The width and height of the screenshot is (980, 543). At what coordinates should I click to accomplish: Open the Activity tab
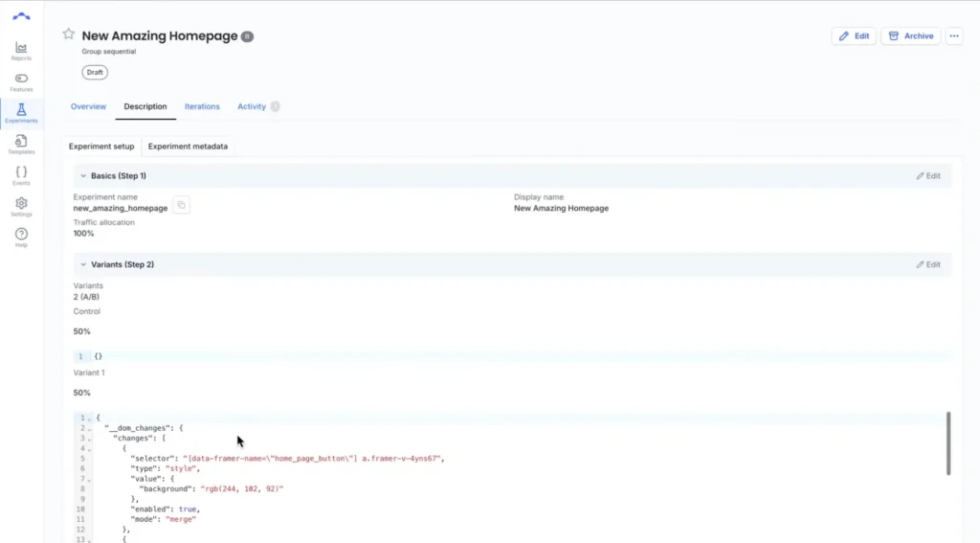(252, 106)
